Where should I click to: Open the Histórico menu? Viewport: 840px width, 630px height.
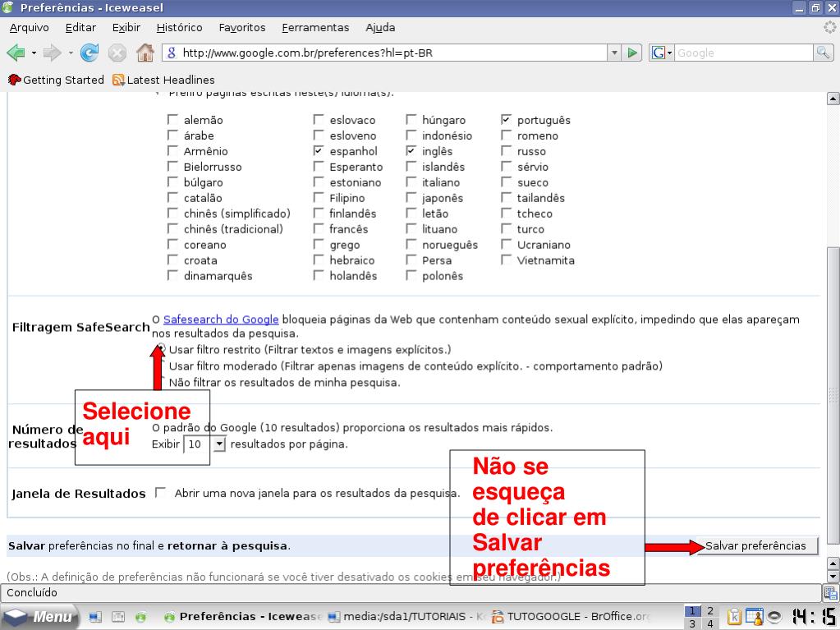pos(180,27)
